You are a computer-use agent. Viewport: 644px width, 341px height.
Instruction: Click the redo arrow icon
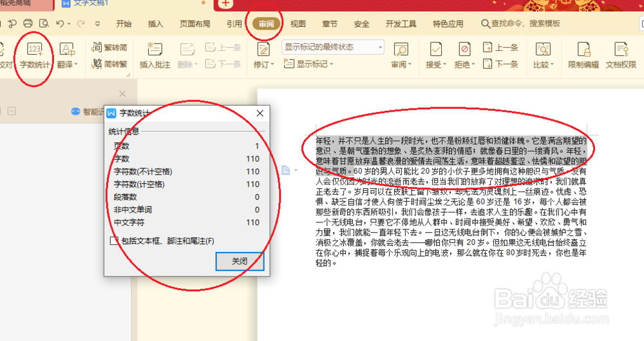[81, 23]
